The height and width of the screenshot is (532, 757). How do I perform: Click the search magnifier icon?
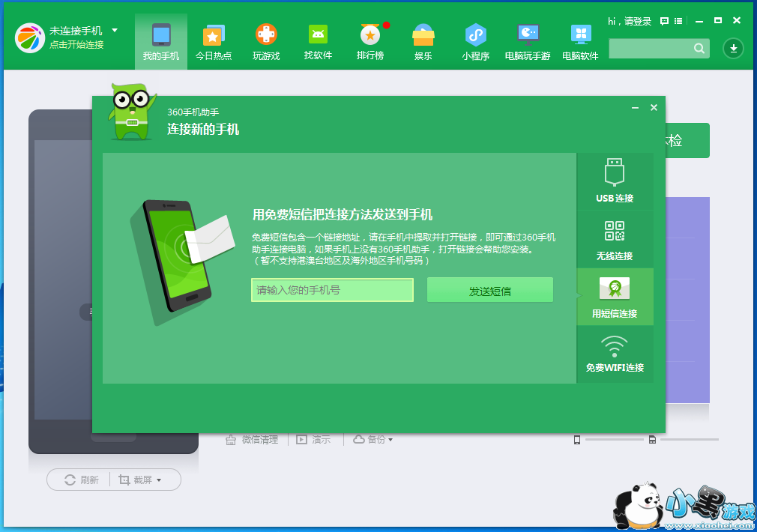[699, 48]
